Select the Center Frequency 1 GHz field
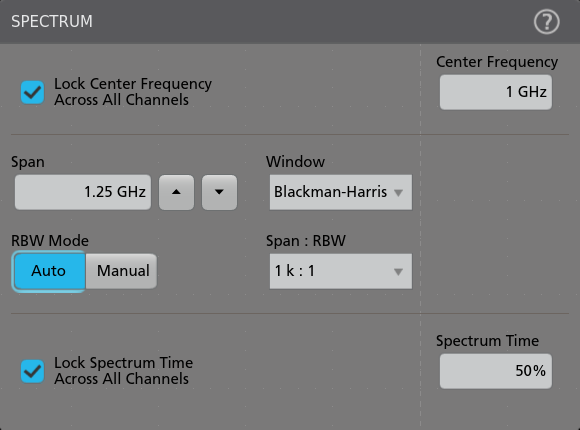580x430 pixels. coord(496,92)
